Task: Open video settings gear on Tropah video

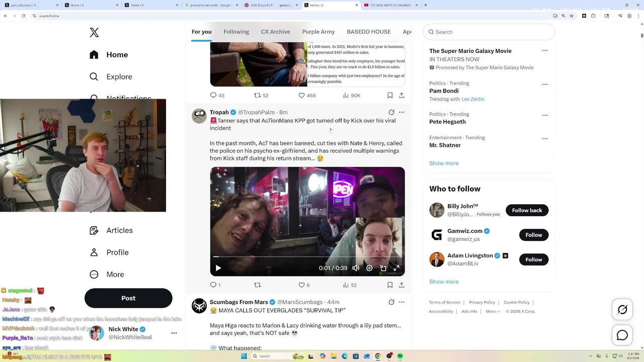Action: [369, 268]
